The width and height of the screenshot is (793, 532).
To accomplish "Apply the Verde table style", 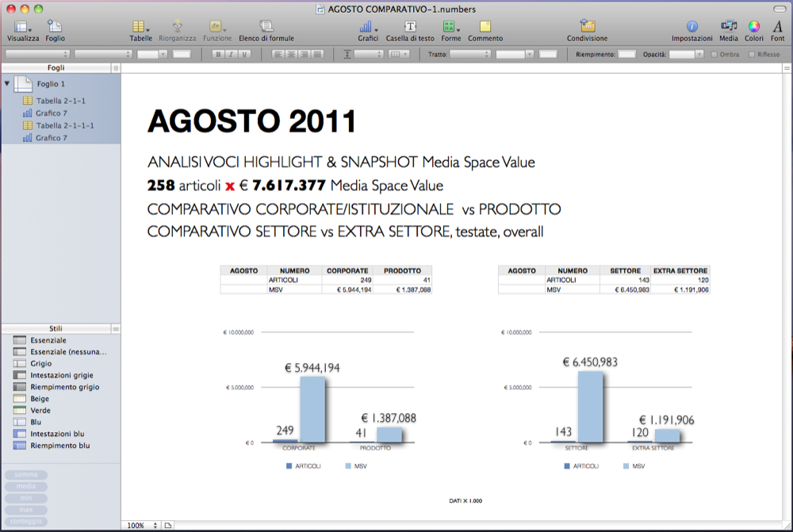I will pos(40,411).
